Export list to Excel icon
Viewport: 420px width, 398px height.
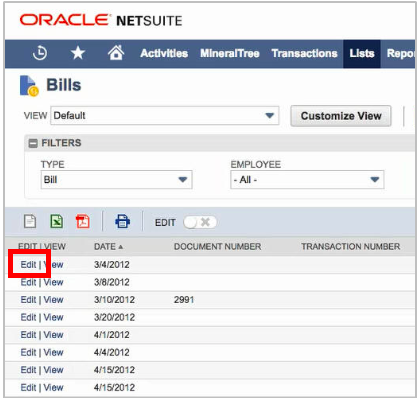point(57,221)
